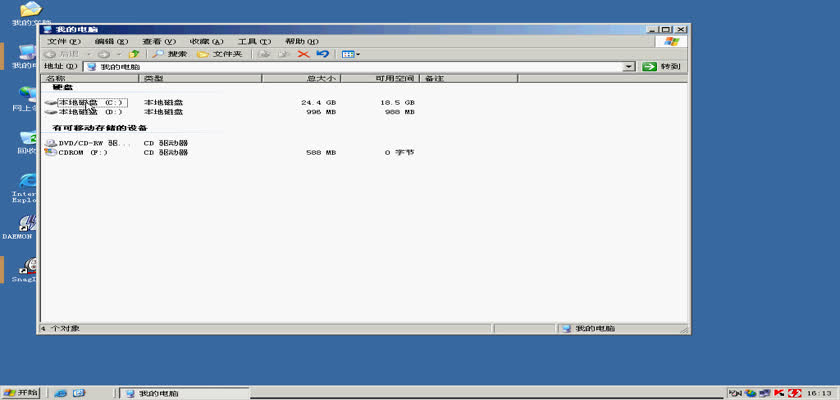Click the red K tray icon
Viewport: 840px width, 400px height.
[x=779, y=393]
